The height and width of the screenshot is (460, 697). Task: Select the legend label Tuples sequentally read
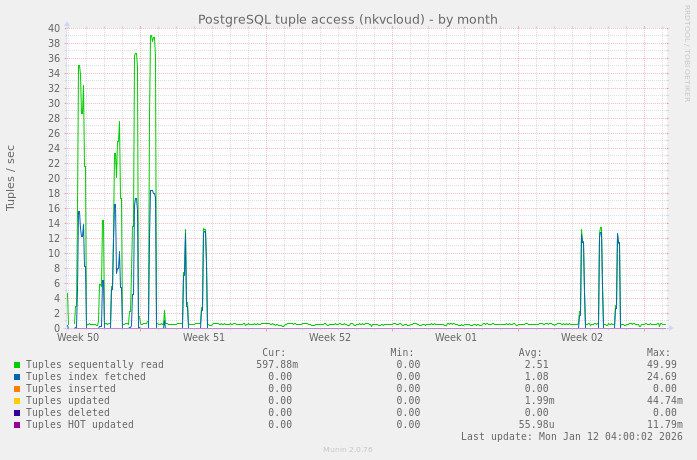click(95, 364)
